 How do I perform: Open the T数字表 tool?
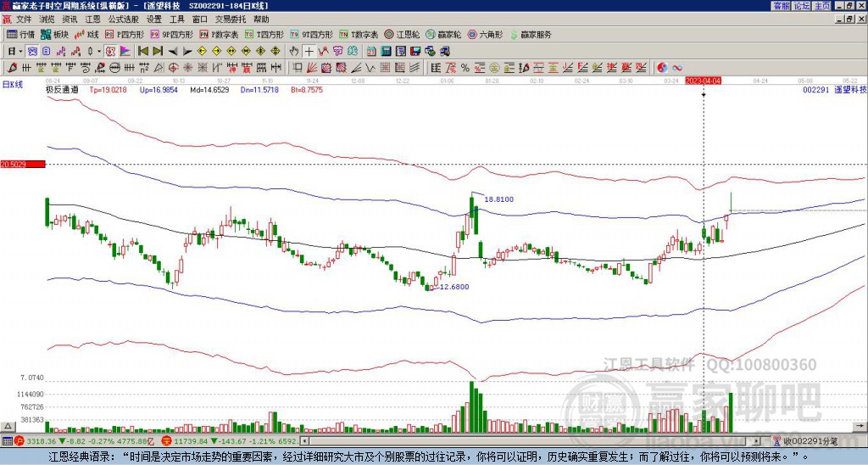pos(359,34)
